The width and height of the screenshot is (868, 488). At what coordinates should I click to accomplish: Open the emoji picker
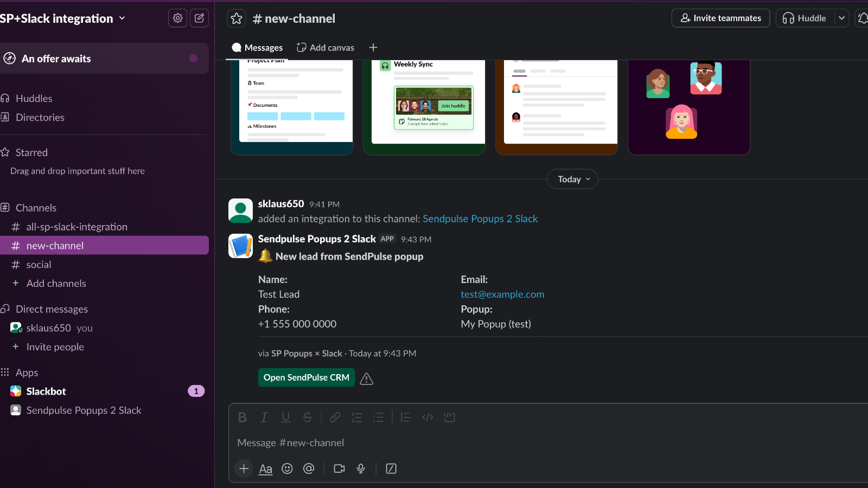[x=287, y=468]
